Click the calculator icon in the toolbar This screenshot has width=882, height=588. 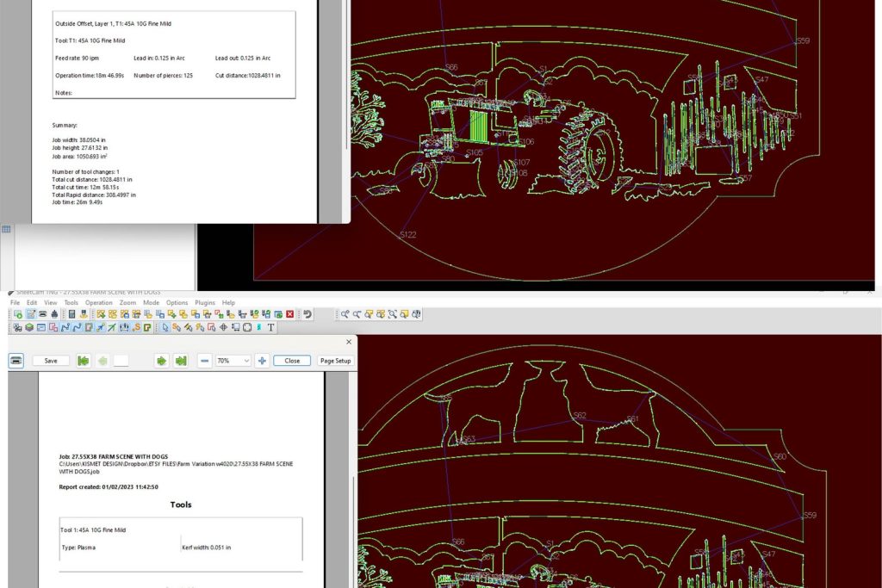coord(72,314)
